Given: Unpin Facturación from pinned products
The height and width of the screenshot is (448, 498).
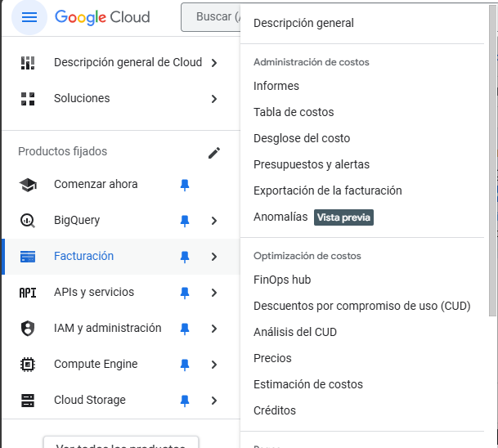Looking at the screenshot, I should click(185, 257).
